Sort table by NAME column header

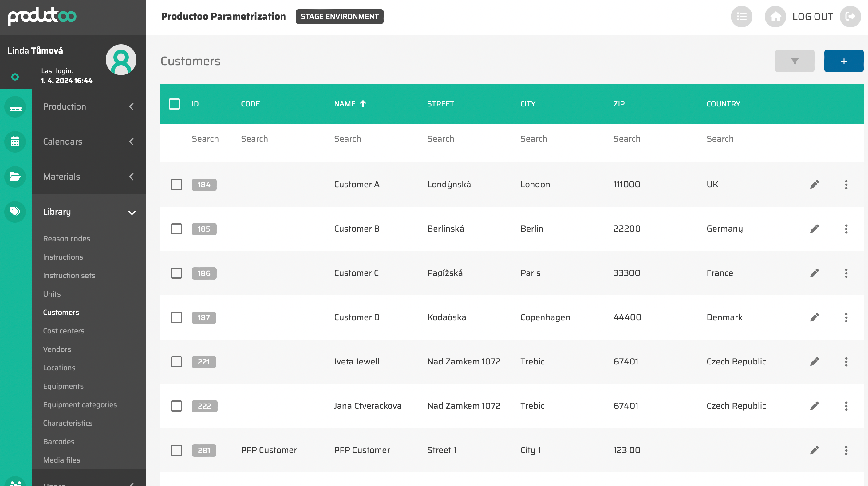345,104
